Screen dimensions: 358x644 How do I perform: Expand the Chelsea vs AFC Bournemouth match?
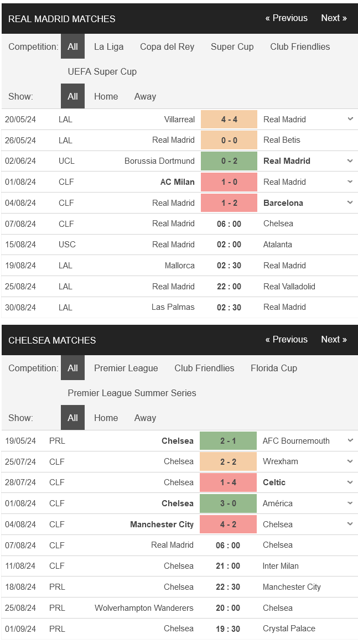[x=350, y=441]
